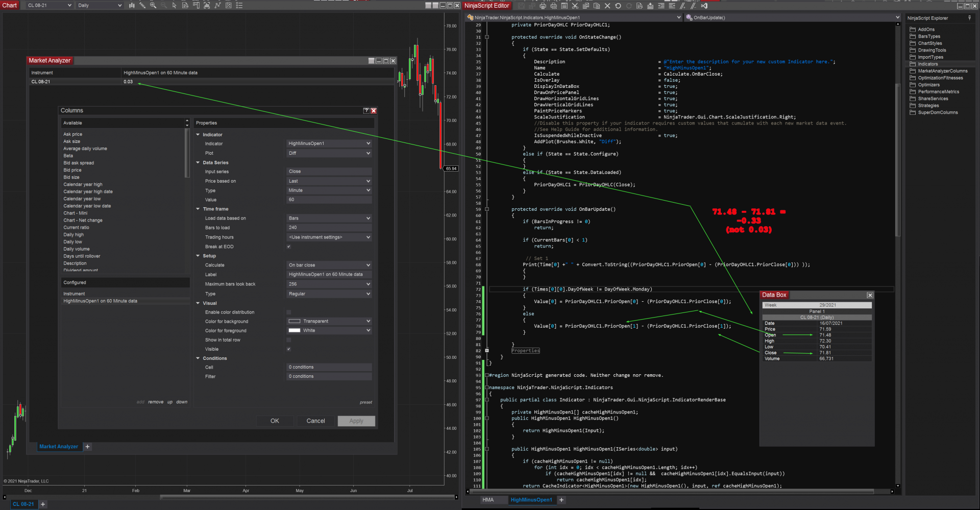Image resolution: width=980 pixels, height=510 pixels.
Task: Close the Columns dialog with red X
Action: pos(374,111)
